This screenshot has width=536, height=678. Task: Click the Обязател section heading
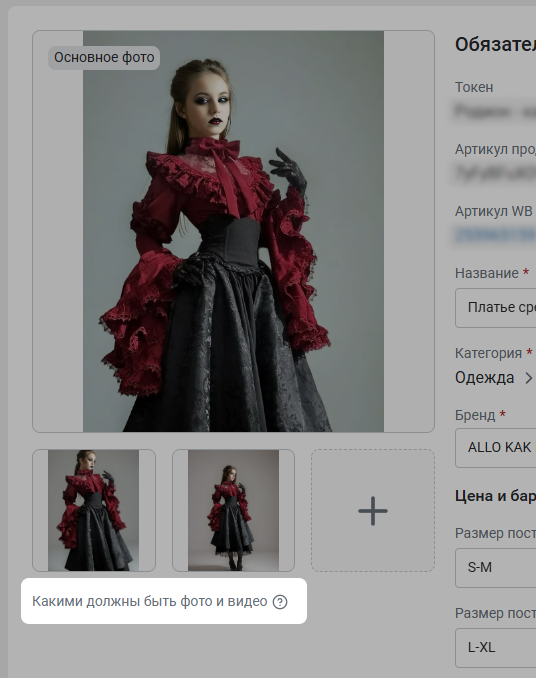pos(495,45)
